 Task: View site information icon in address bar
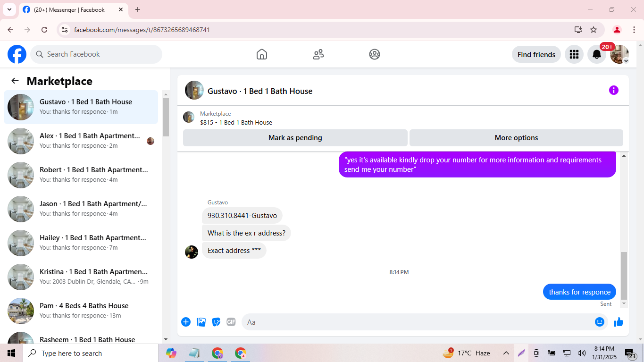[65, 30]
